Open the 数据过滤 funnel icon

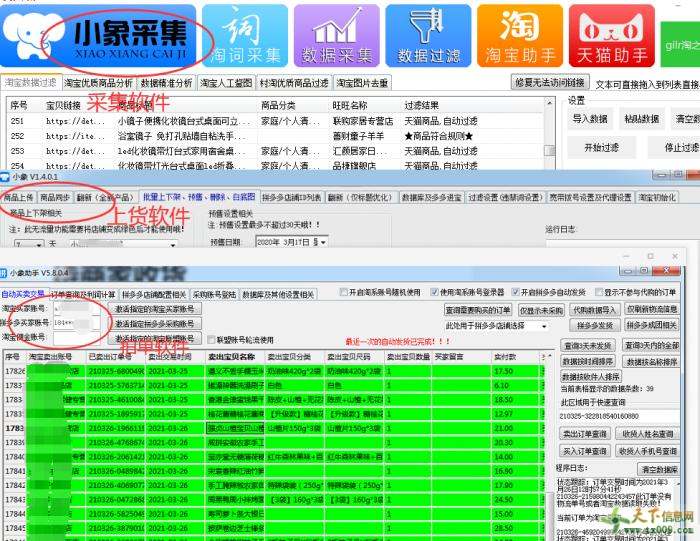pos(428,36)
